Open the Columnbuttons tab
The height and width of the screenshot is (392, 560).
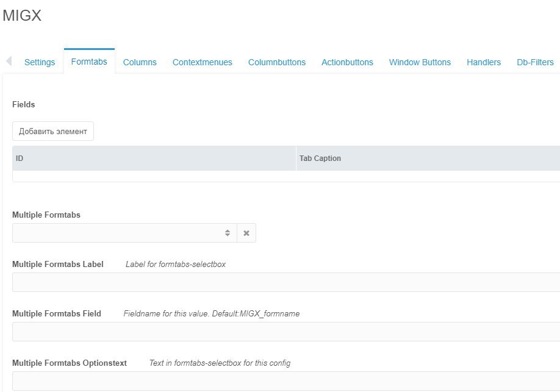coord(277,62)
